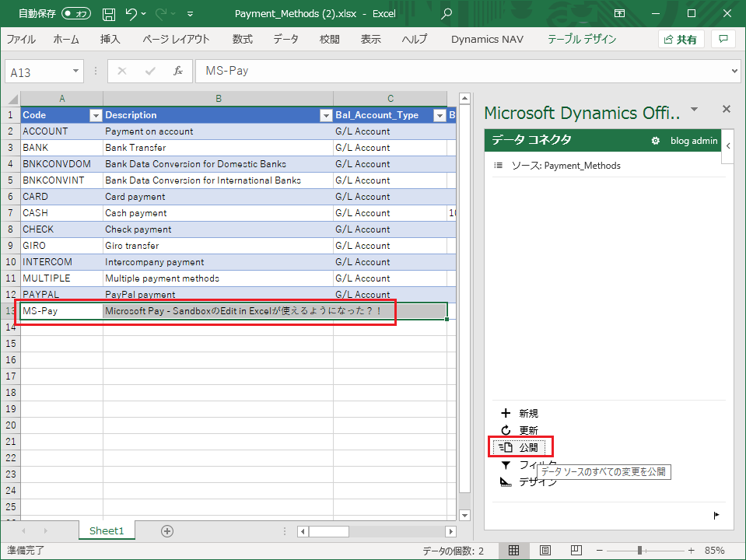This screenshot has width=746, height=560.
Task: Select the cell containing PAYPAL
Action: click(x=62, y=295)
